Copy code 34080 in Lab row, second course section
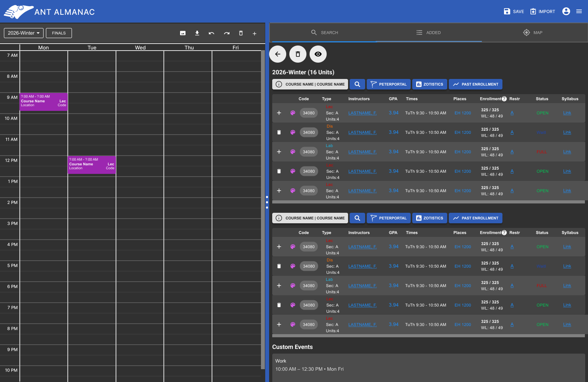Screen dimensions: 588x382 click(309, 286)
